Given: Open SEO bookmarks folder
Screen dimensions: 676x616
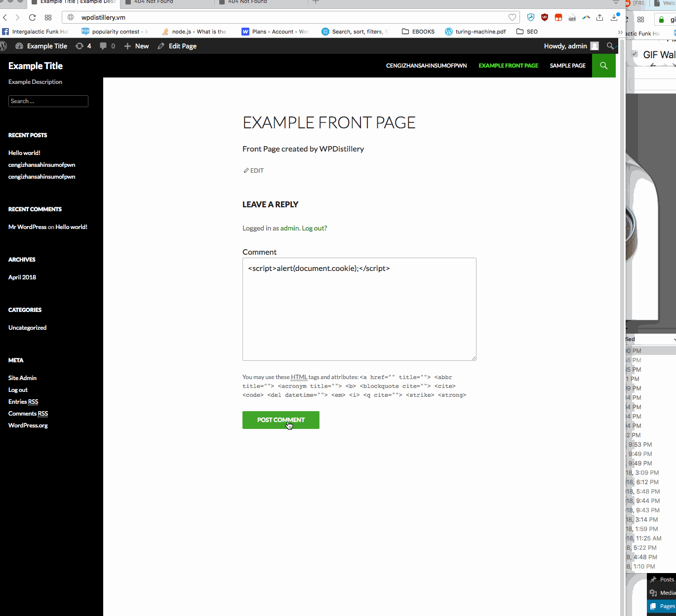Looking at the screenshot, I should click(527, 32).
